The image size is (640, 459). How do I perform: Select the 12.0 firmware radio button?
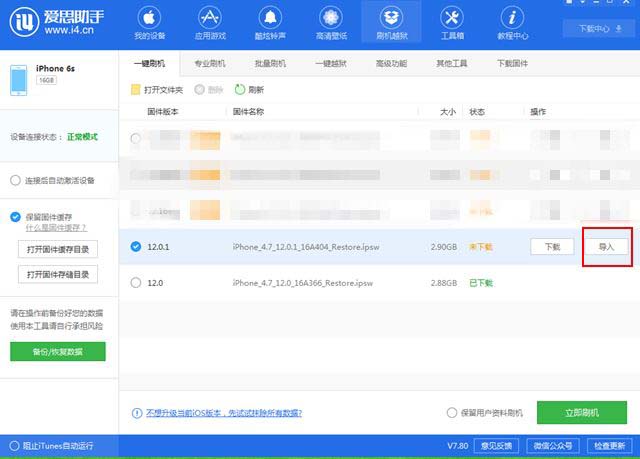[136, 282]
